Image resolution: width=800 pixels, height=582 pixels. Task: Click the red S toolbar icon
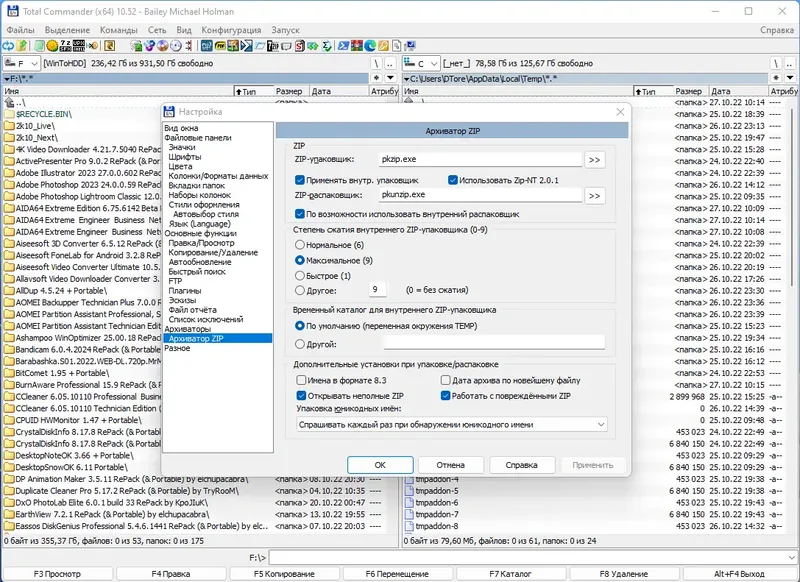pyautogui.click(x=299, y=46)
